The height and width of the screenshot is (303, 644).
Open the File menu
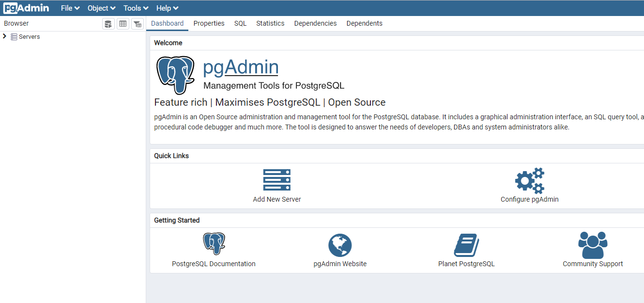click(x=70, y=8)
